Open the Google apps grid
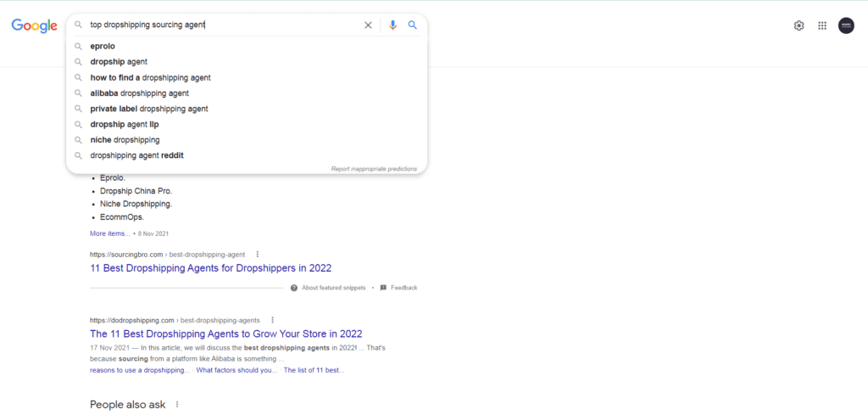 [x=822, y=25]
